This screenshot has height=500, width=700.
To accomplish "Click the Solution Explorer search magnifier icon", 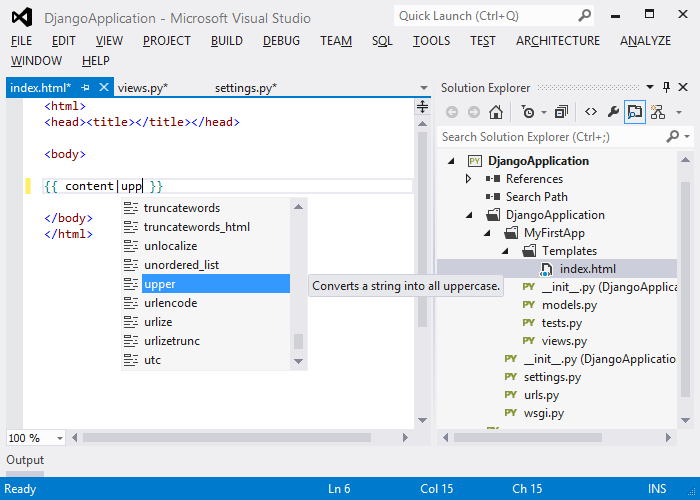I will click(x=672, y=136).
